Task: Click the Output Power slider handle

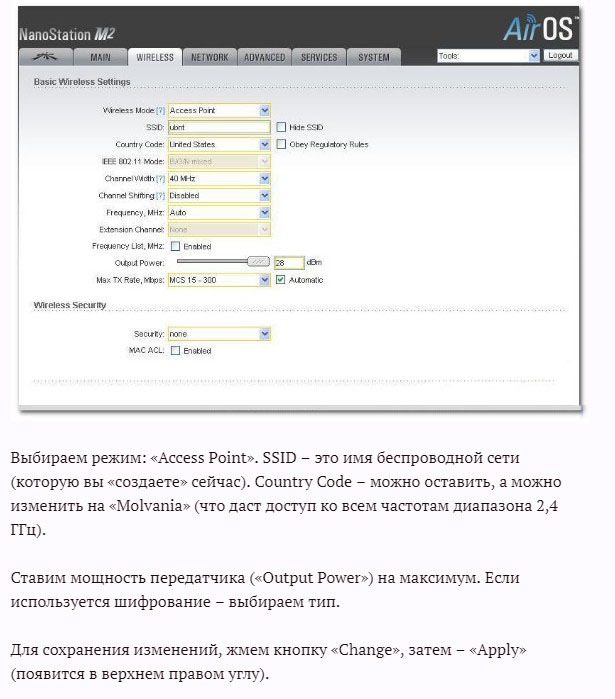Action: click(x=258, y=262)
